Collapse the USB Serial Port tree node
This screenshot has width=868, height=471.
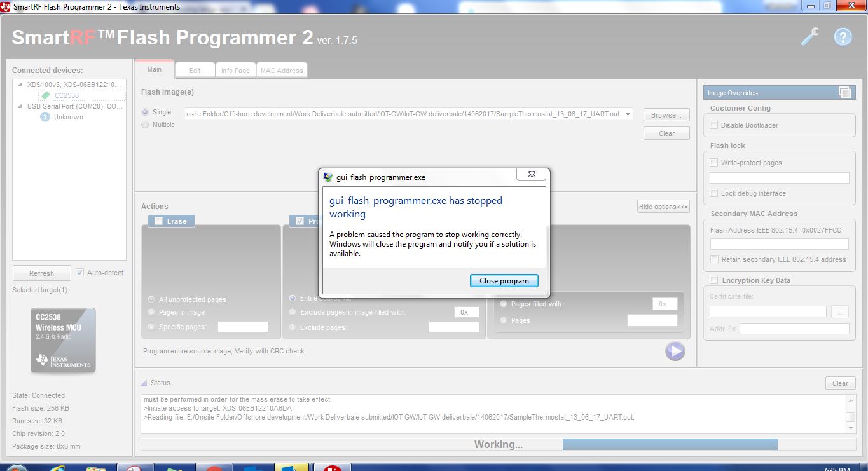pyautogui.click(x=20, y=106)
